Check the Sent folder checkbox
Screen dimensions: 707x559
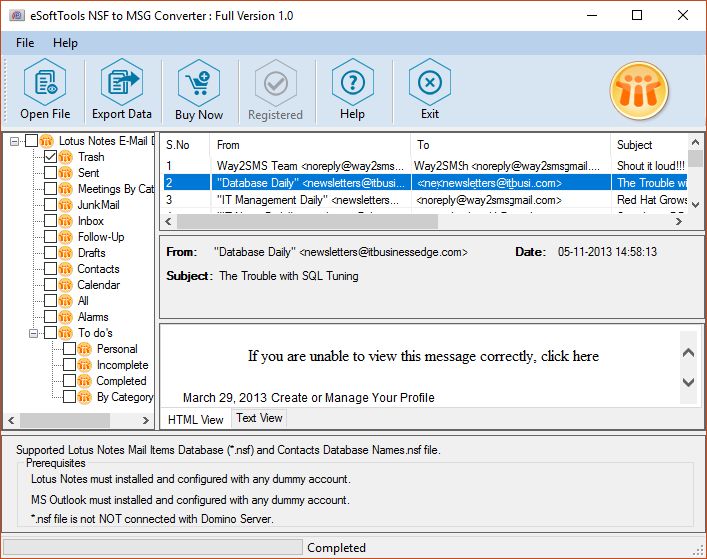point(50,173)
